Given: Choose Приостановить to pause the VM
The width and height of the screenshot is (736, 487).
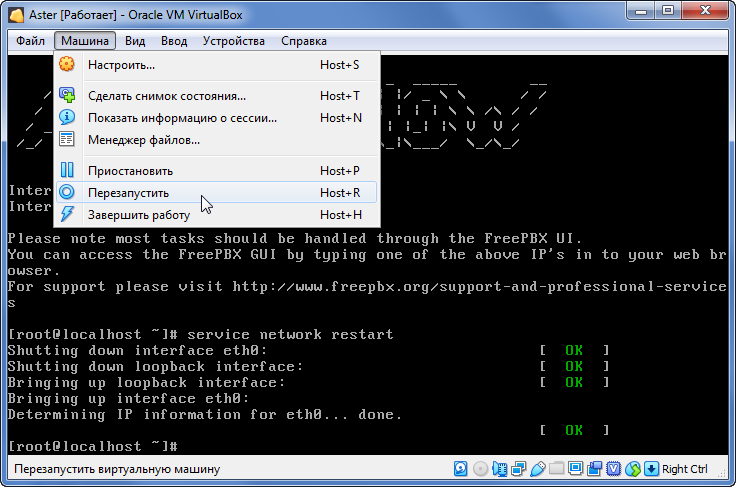Looking at the screenshot, I should [216, 171].
